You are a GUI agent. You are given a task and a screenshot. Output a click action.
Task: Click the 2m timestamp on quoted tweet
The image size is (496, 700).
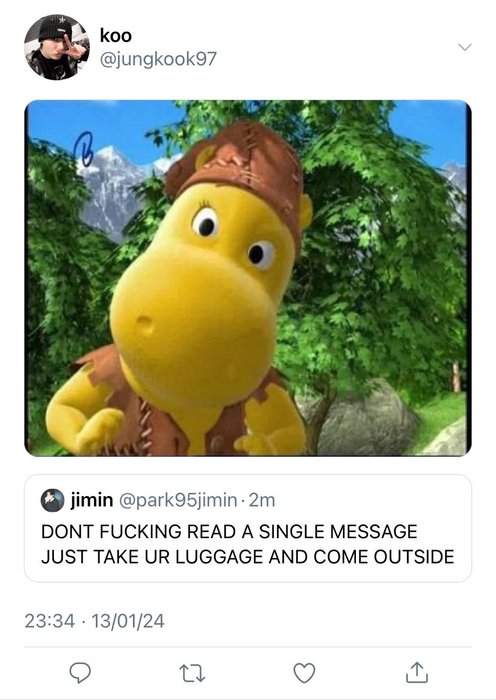click(x=262, y=500)
